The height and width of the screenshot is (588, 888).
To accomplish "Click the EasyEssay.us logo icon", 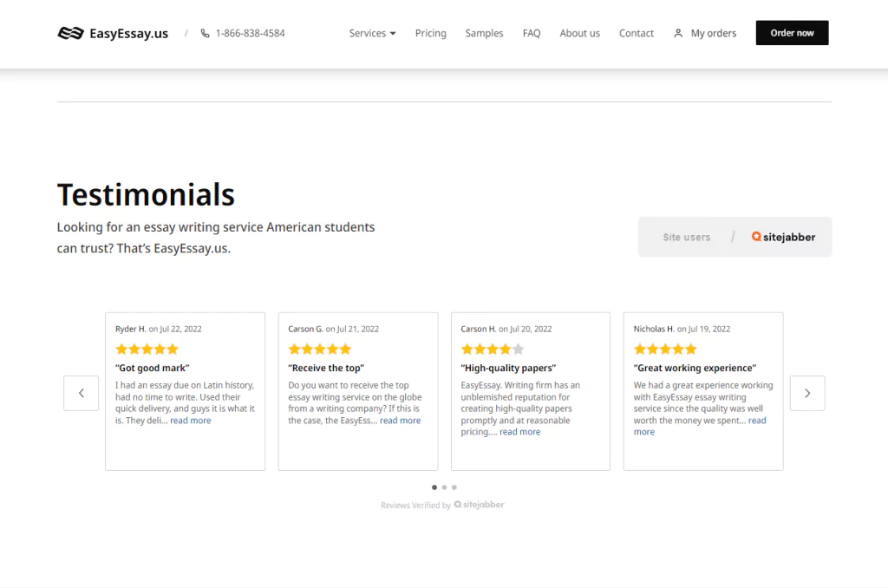I will tap(71, 34).
